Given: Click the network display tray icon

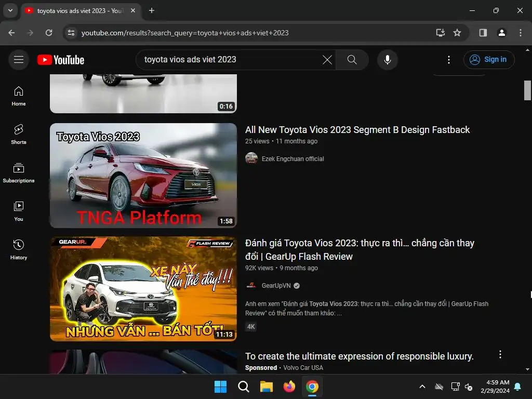Looking at the screenshot, I should [x=455, y=387].
